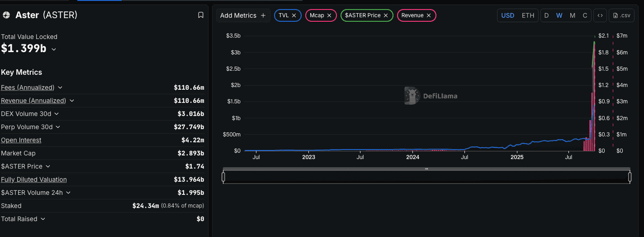Click the right handle of range slider
The width and height of the screenshot is (644, 237).
click(630, 177)
